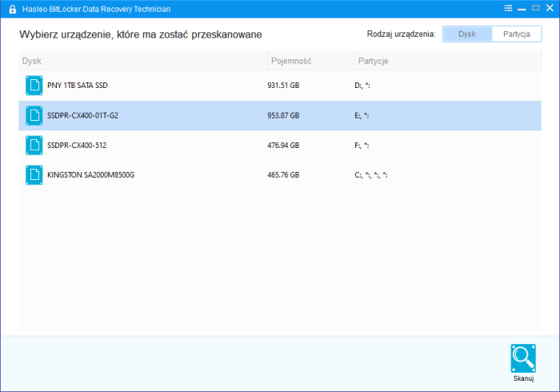Open the menu list icon in title bar
This screenshot has height=392, width=560.
click(508, 8)
